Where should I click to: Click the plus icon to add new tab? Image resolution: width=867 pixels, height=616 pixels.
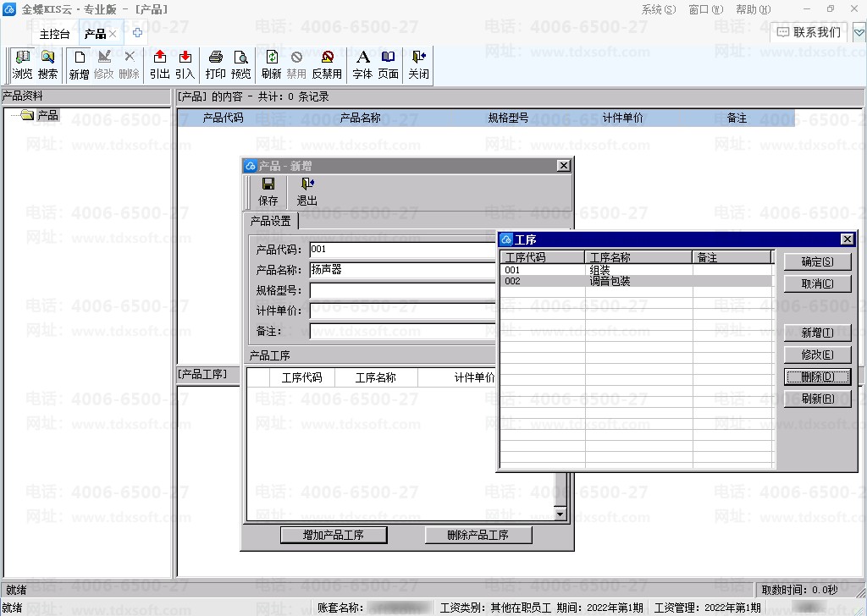tap(138, 33)
